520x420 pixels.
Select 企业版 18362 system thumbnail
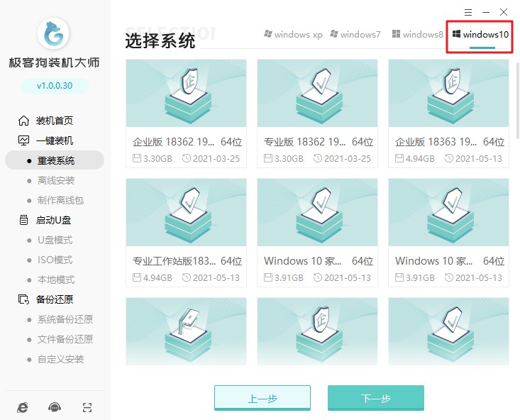[186, 94]
